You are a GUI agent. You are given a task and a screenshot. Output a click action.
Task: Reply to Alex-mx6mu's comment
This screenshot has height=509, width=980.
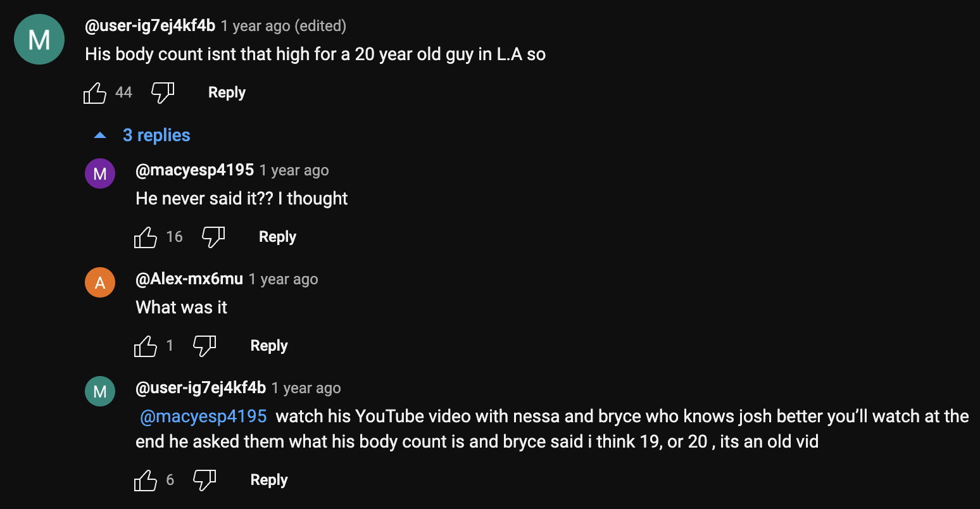pyautogui.click(x=269, y=346)
